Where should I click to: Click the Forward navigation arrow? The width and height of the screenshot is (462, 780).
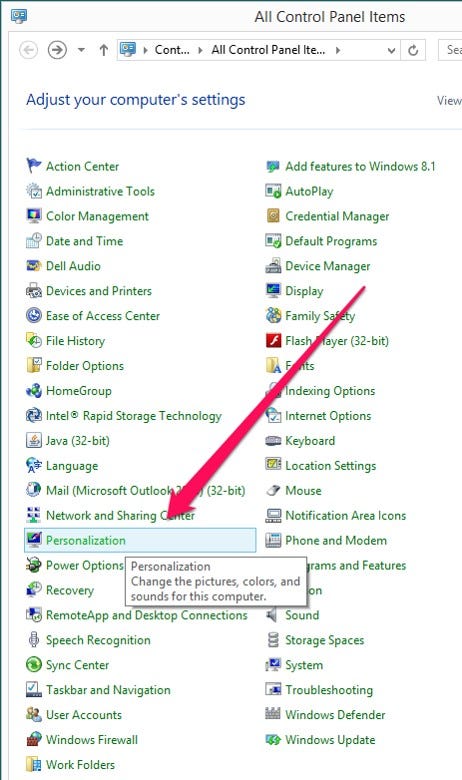pyautogui.click(x=57, y=50)
